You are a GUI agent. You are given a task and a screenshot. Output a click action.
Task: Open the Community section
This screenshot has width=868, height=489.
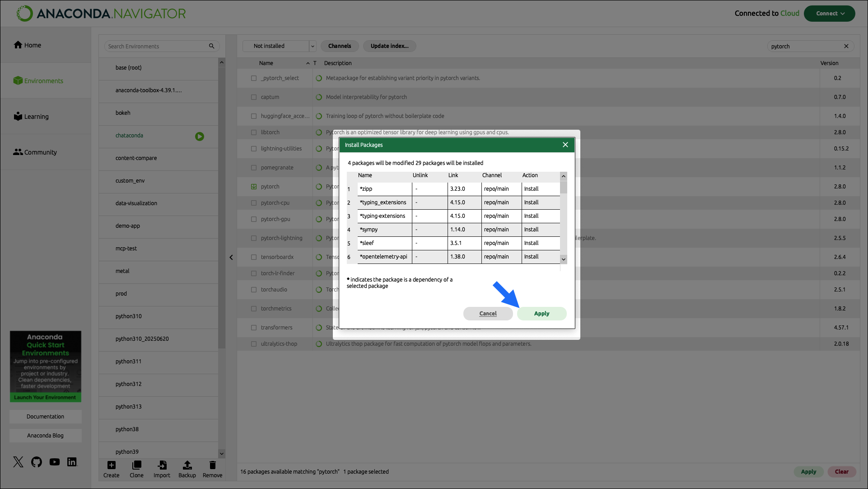click(x=39, y=152)
